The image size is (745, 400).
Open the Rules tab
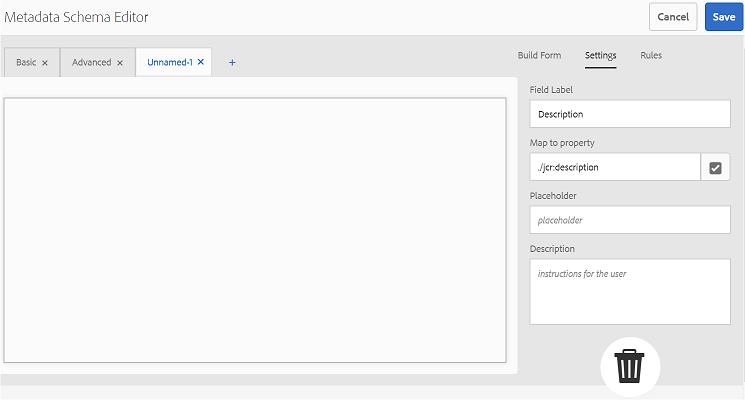tap(651, 55)
